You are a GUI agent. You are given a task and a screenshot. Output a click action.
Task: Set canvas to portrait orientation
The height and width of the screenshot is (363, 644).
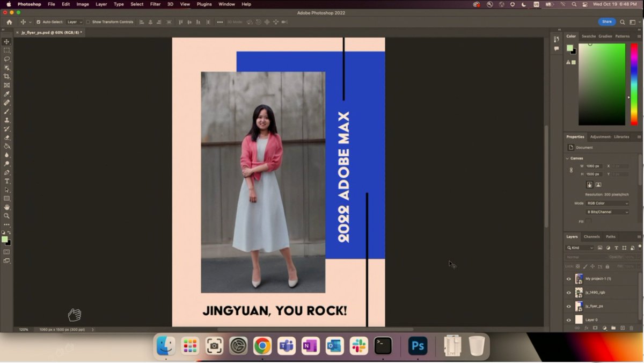coord(589,184)
